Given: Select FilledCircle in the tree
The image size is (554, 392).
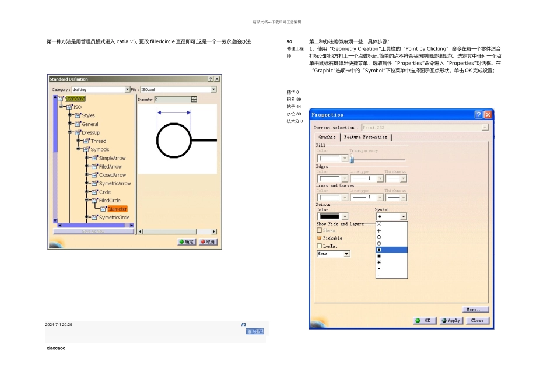Looking at the screenshot, I should pyautogui.click(x=110, y=201).
